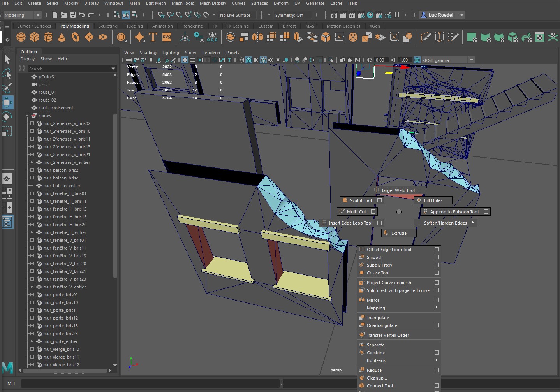The width and height of the screenshot is (560, 392).
Task: Click the polygon cylinder shelf icon
Action: coord(48,37)
